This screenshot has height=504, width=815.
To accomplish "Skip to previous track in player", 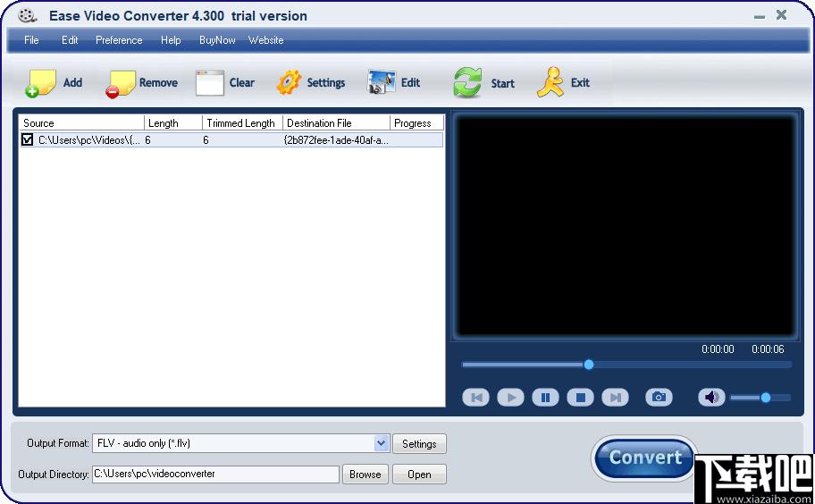I will (x=475, y=398).
